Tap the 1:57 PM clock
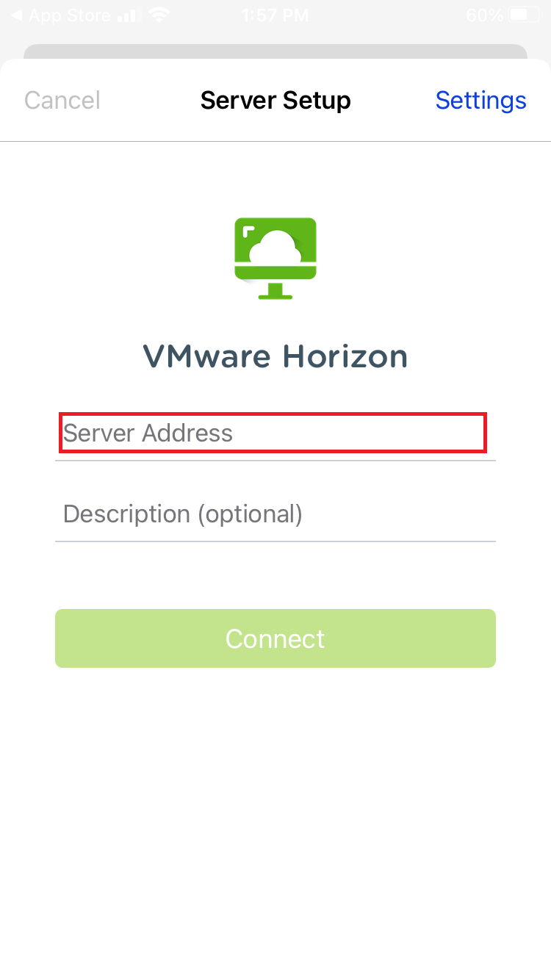 pos(275,15)
